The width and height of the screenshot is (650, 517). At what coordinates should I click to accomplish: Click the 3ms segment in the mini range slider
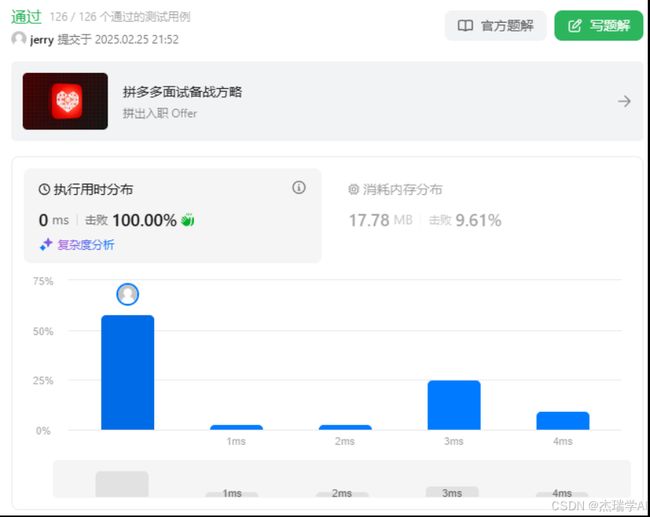pos(452,492)
